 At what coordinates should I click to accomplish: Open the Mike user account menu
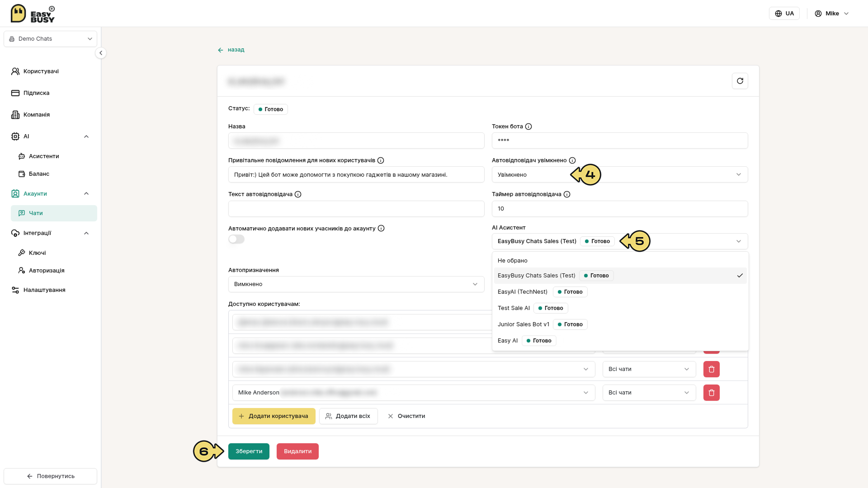(x=832, y=14)
